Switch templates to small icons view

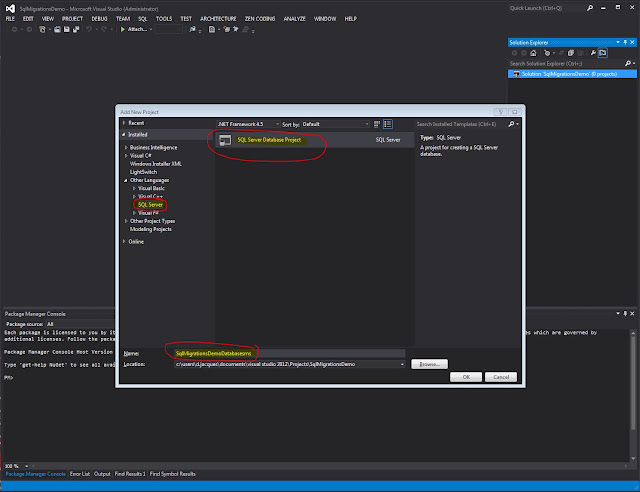(377, 124)
